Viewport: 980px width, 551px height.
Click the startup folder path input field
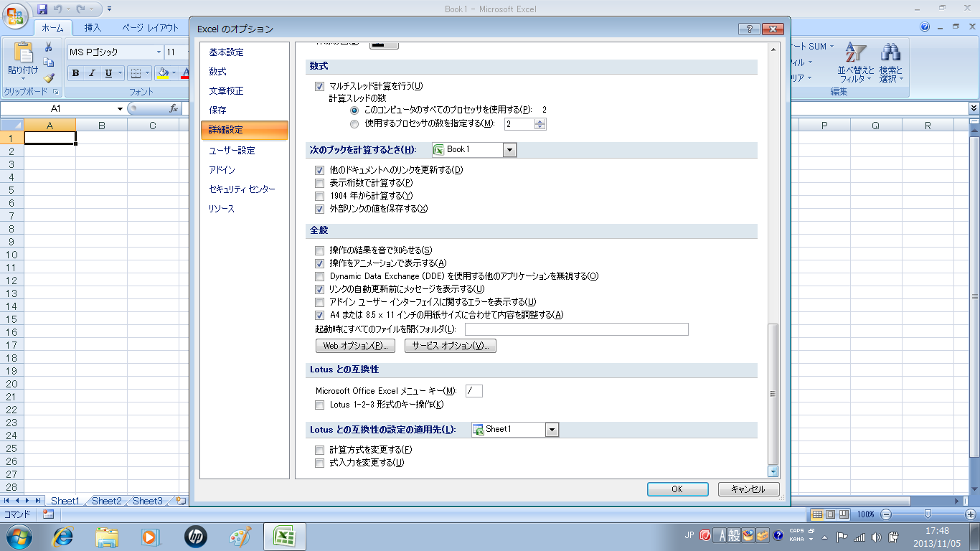click(x=576, y=329)
